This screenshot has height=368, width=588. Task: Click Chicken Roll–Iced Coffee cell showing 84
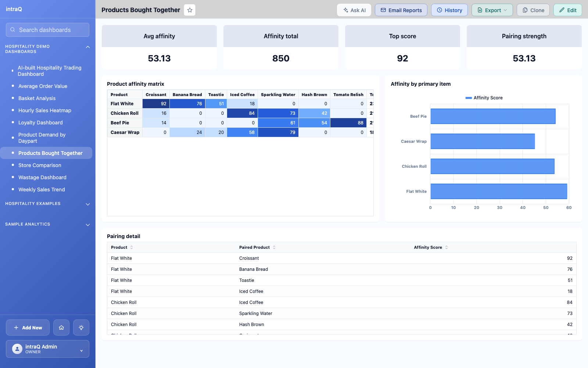click(x=242, y=113)
